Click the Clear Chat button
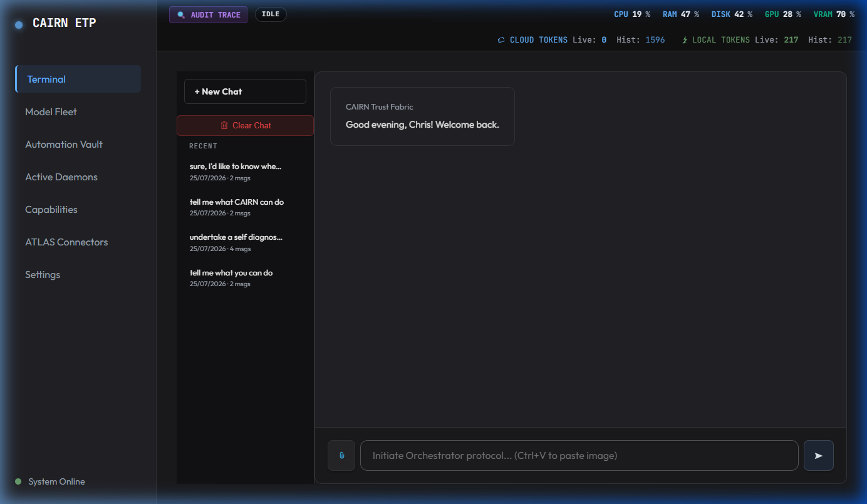The width and height of the screenshot is (867, 504). [x=245, y=125]
